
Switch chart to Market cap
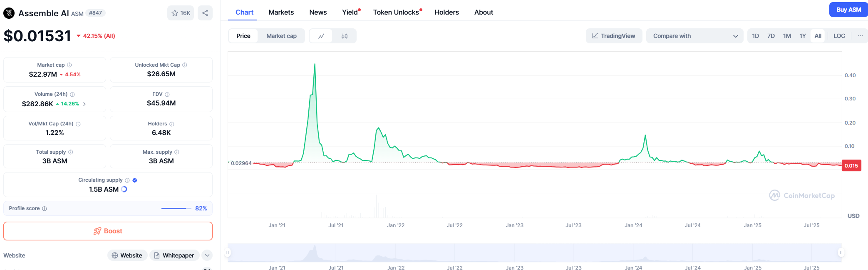click(x=281, y=36)
